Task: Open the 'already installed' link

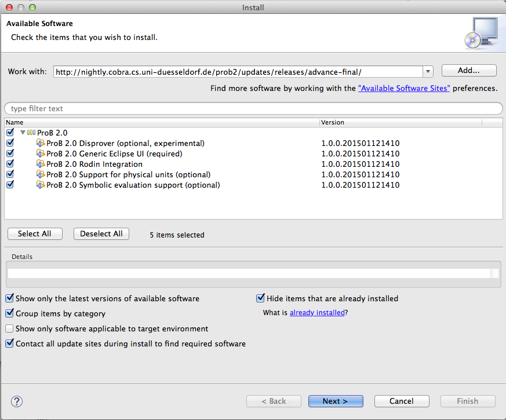Action: click(x=317, y=312)
